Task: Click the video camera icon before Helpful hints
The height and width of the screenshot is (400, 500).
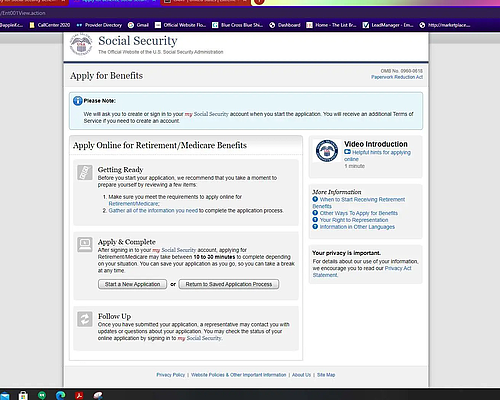Action: click(347, 152)
